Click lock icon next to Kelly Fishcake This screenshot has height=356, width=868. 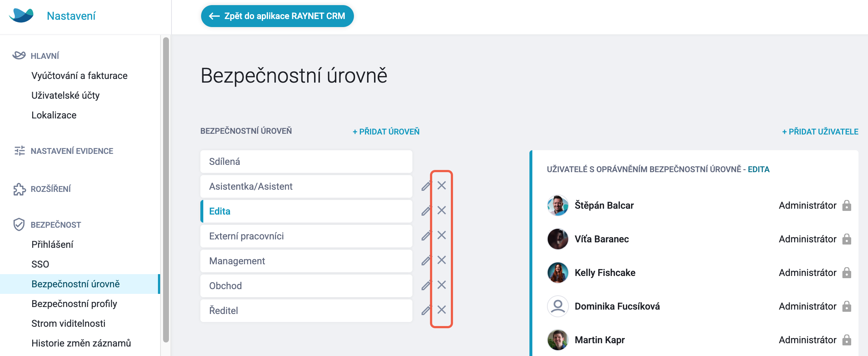click(847, 273)
